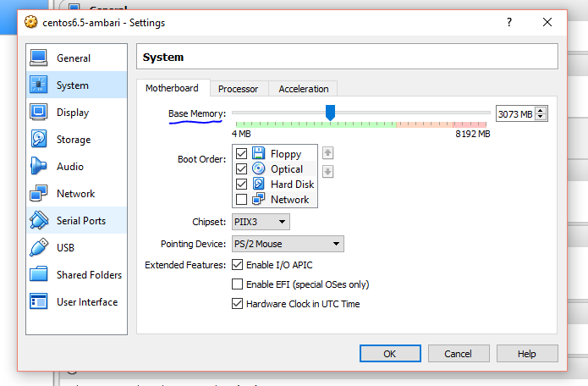Click the Base Memory slider handle
The width and height of the screenshot is (588, 386).
click(330, 113)
